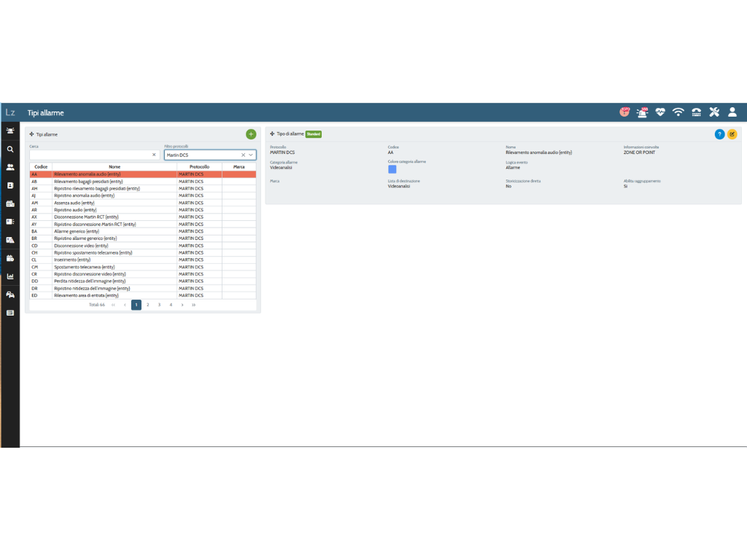Select row CL Inserimento

click(x=143, y=260)
